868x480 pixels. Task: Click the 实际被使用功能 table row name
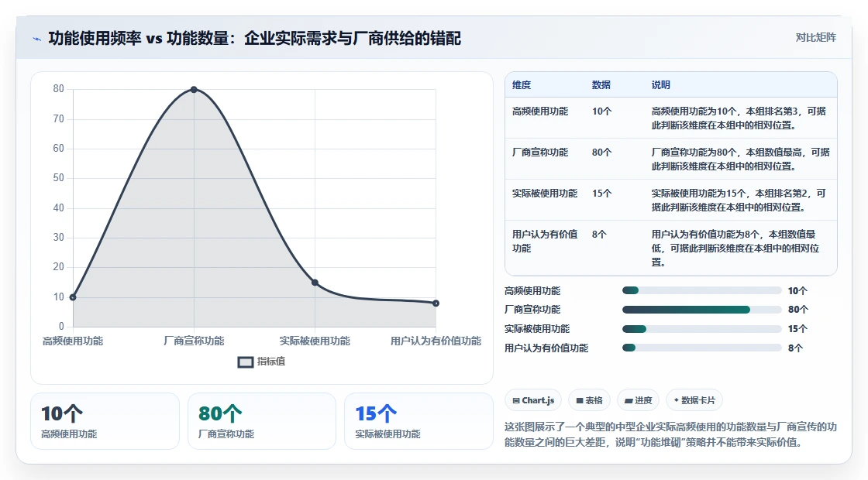coord(545,193)
